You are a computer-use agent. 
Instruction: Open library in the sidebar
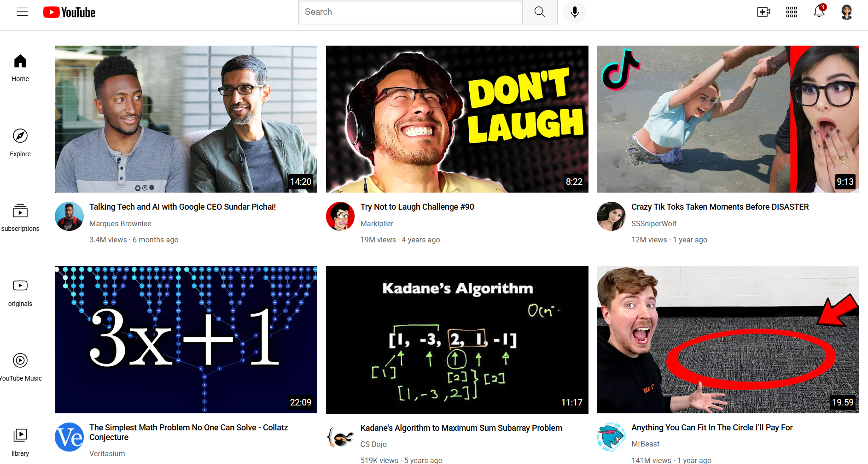tap(20, 442)
